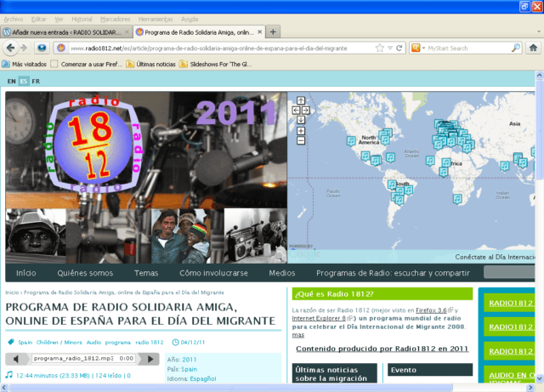
Task: Click the MyStart Search input field
Action: pyautogui.click(x=463, y=48)
